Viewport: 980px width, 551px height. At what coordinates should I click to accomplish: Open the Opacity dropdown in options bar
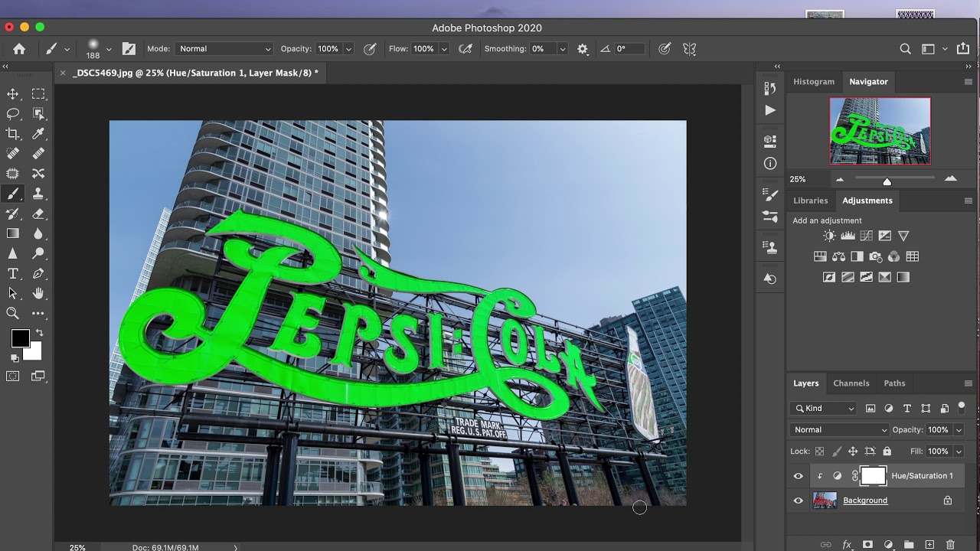349,48
